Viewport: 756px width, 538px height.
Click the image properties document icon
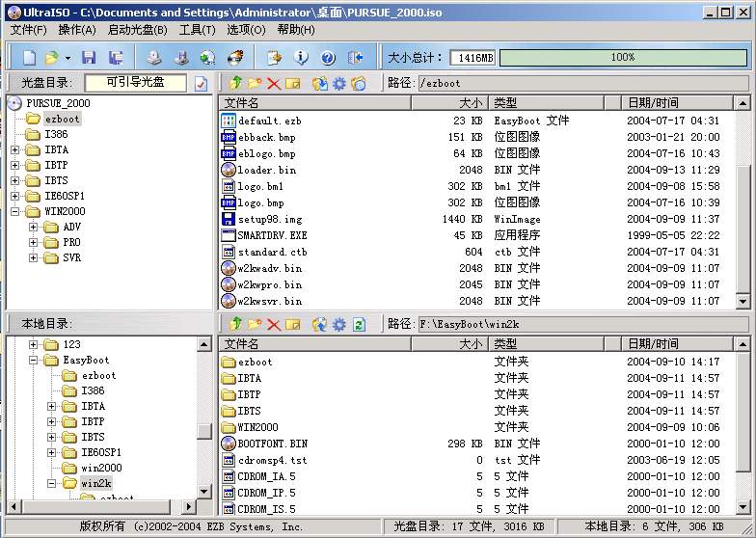(275, 58)
